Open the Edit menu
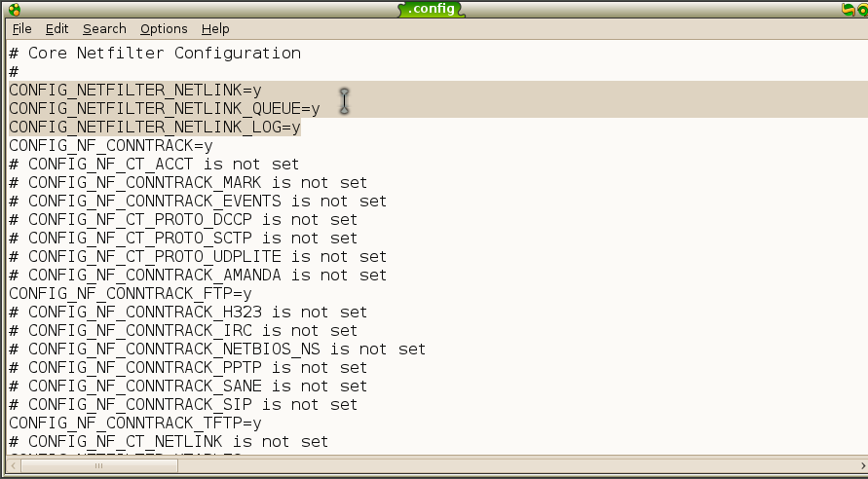868x479 pixels. point(57,29)
